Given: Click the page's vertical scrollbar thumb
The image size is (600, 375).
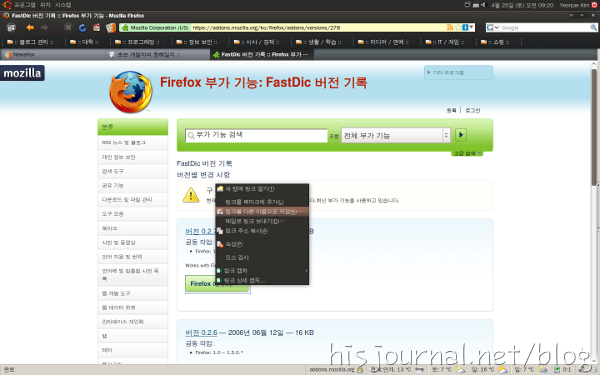Looking at the screenshot, I should point(594,126).
